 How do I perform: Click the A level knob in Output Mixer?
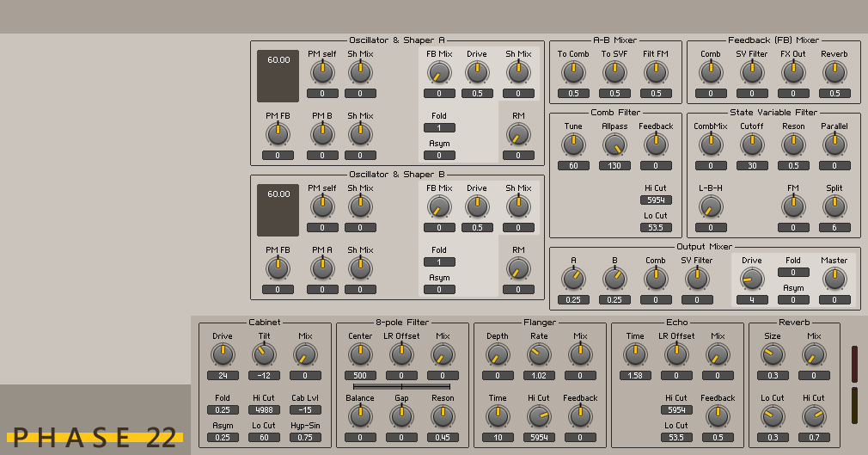click(x=573, y=279)
